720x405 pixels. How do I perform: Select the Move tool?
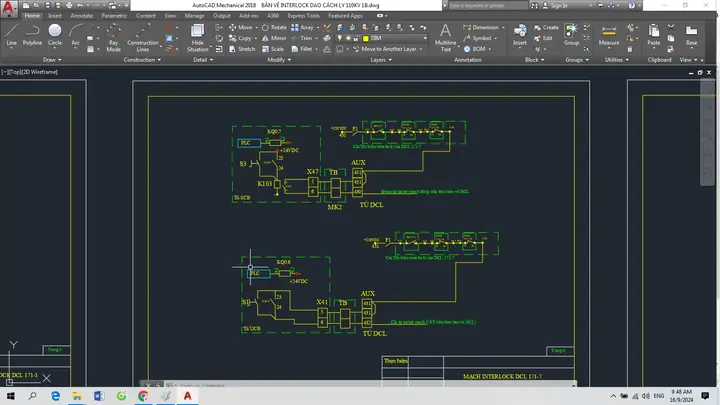[241, 28]
